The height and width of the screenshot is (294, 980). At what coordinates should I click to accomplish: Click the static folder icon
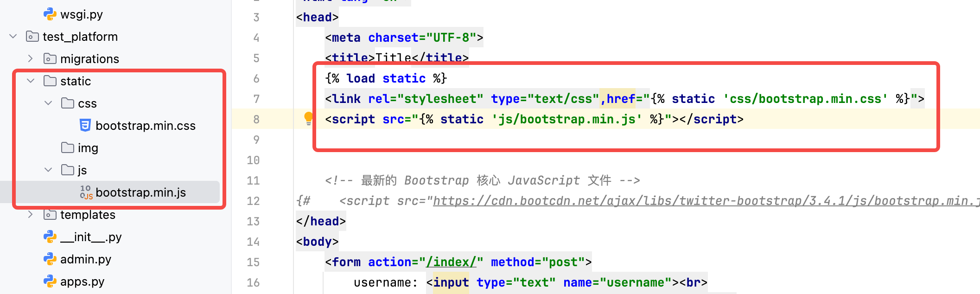tap(50, 81)
